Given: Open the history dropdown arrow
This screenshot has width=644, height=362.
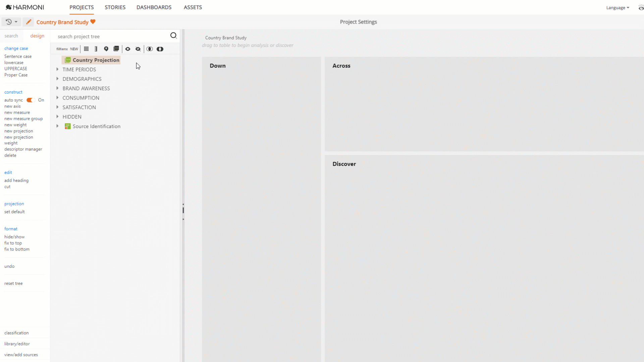Looking at the screenshot, I should [16, 22].
